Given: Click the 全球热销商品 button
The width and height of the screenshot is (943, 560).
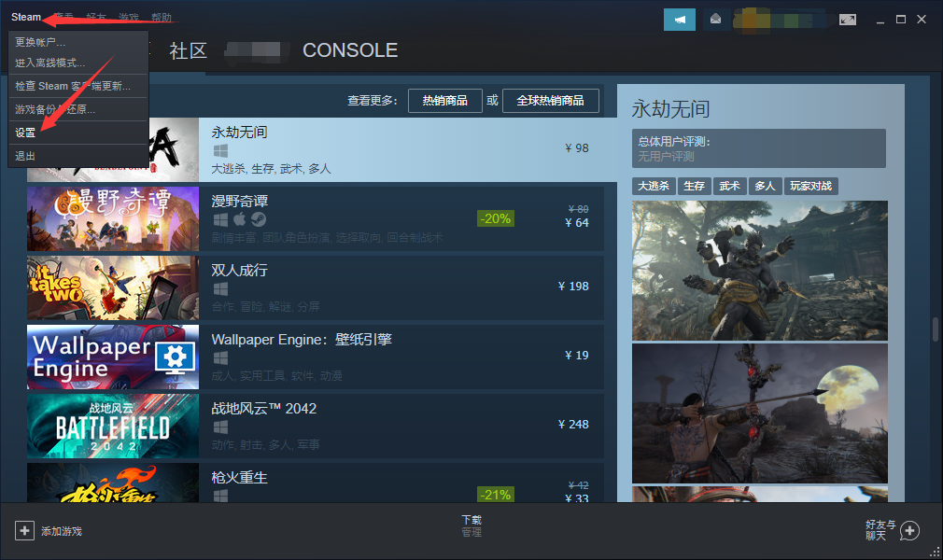Looking at the screenshot, I should [550, 101].
